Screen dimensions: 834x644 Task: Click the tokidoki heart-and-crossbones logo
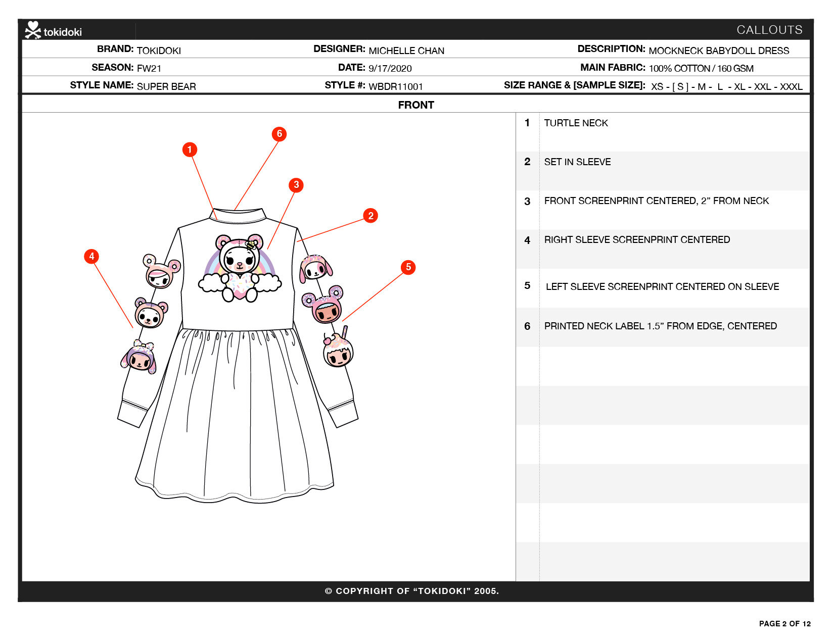click(33, 30)
